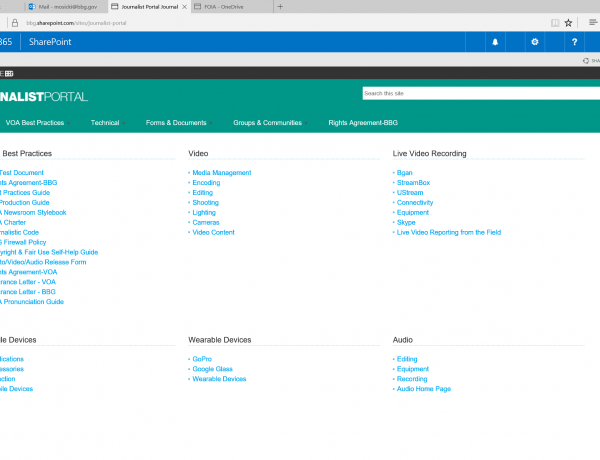Open the Video Content link

pos(214,232)
